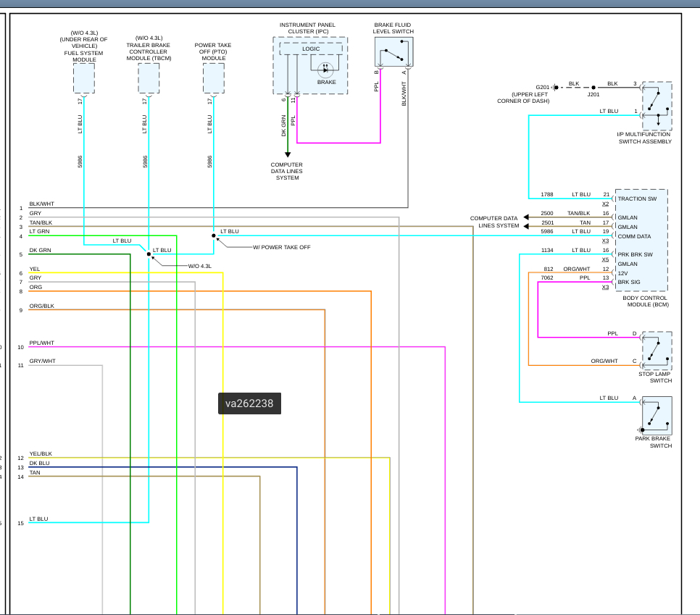This screenshot has width=700, height=615.
Task: Click the PPL/WHT wire label at pin 10
Action: [41, 343]
